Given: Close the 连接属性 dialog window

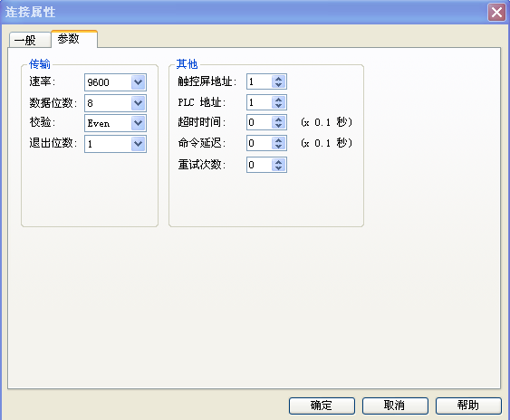Looking at the screenshot, I should (x=496, y=13).
